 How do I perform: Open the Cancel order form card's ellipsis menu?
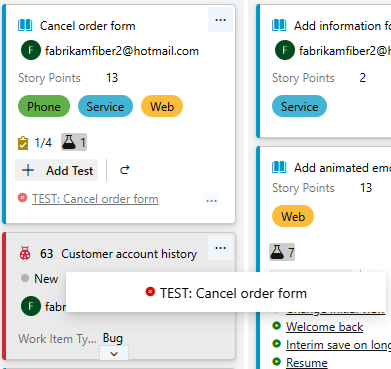[x=220, y=20]
